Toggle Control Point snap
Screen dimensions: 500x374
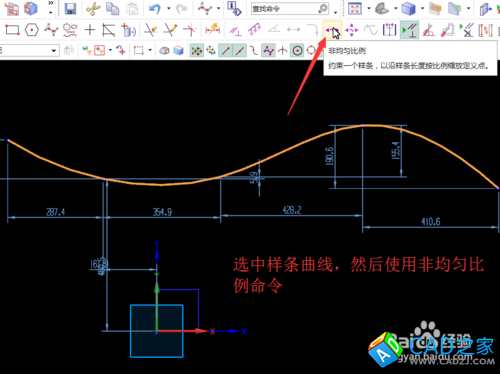point(254,51)
